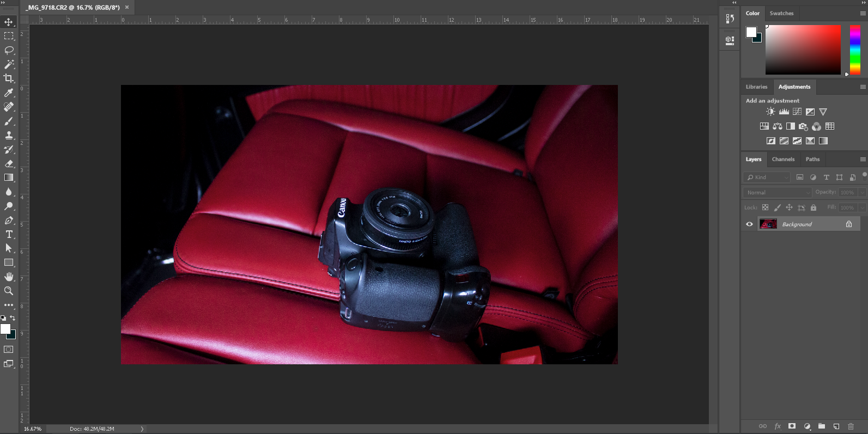This screenshot has height=434, width=868.
Task: Select the Zoom tool
Action: click(x=9, y=291)
